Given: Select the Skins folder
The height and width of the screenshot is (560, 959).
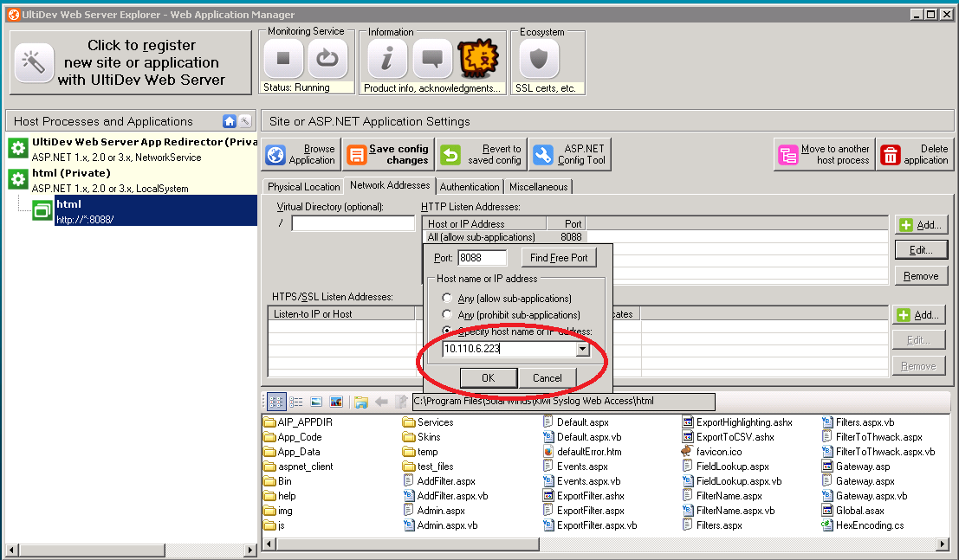Looking at the screenshot, I should tap(421, 437).
